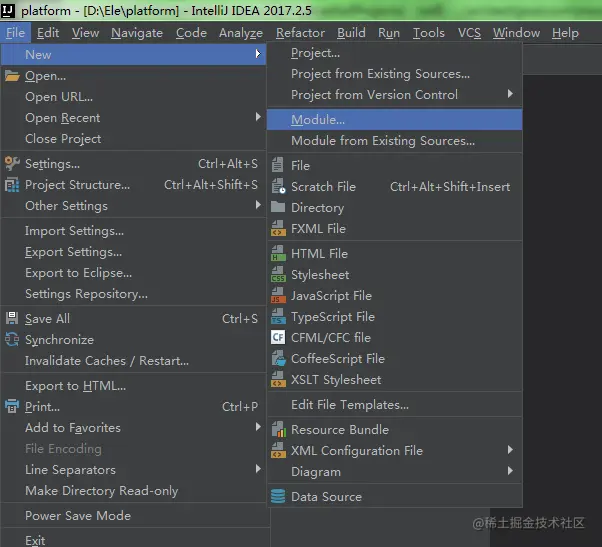This screenshot has width=602, height=547.
Task: Click the HTML File icon
Action: coord(278,254)
